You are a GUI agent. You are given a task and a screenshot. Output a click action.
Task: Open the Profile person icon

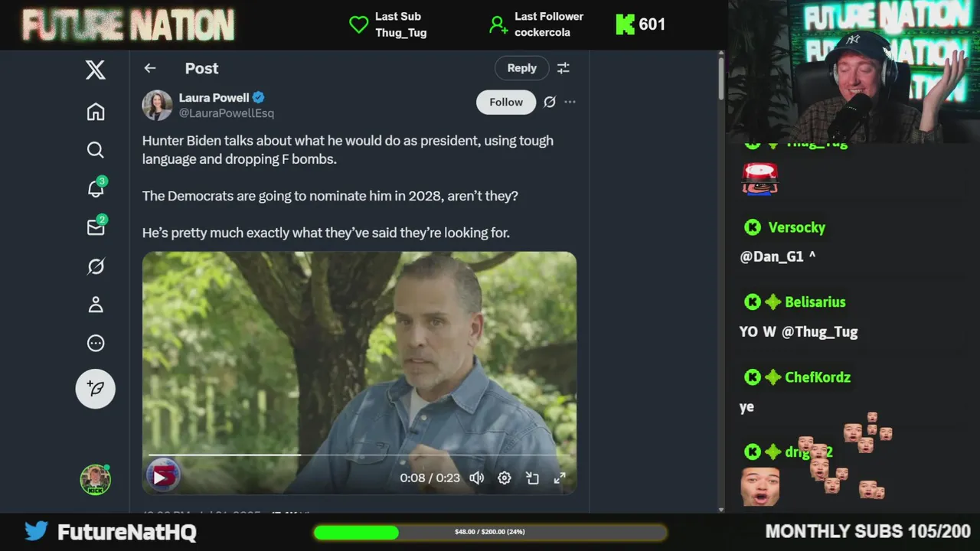coord(95,305)
